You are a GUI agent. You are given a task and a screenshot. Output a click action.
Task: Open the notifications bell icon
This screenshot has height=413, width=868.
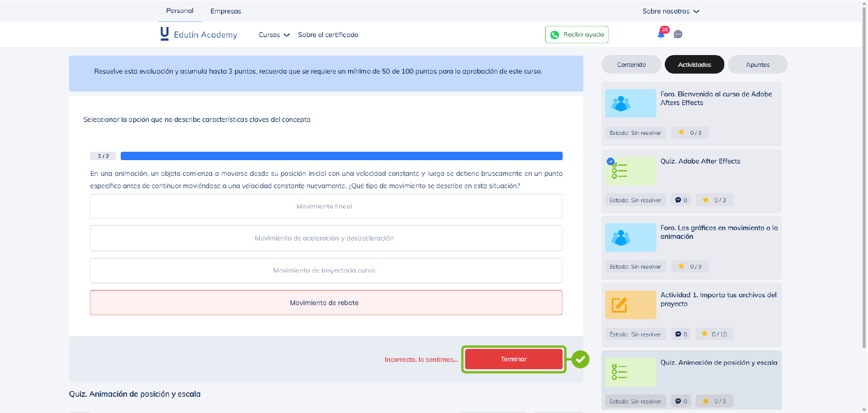661,34
